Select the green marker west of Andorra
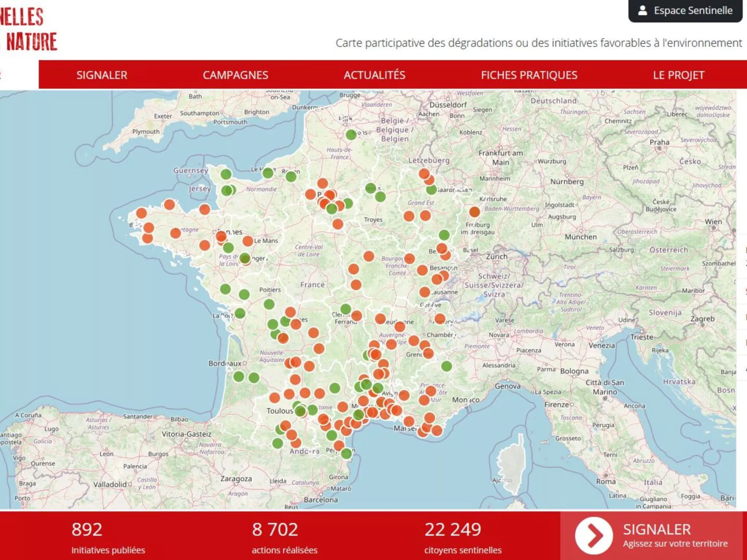Viewport: 747px width, 560px height. [x=278, y=443]
